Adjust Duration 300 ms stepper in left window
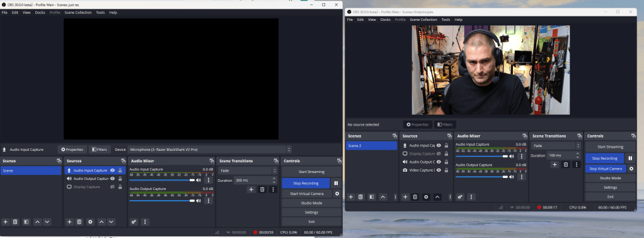Viewport: 644px width, 238px height. pos(274,180)
